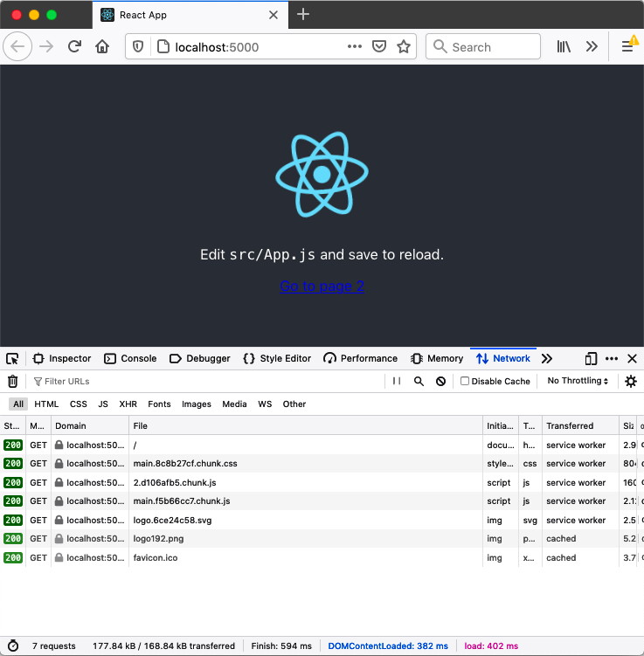Click the Go to page 2 link
The height and width of the screenshot is (656, 644).
[322, 287]
